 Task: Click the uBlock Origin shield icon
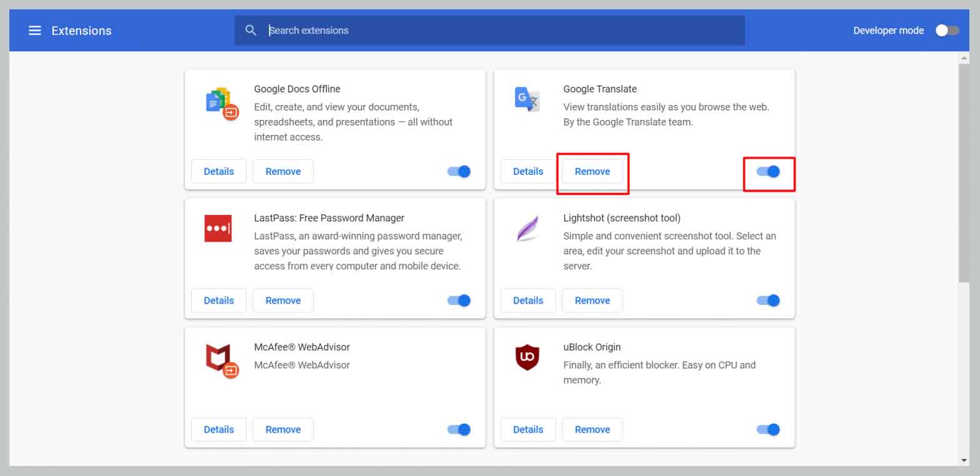click(x=527, y=357)
